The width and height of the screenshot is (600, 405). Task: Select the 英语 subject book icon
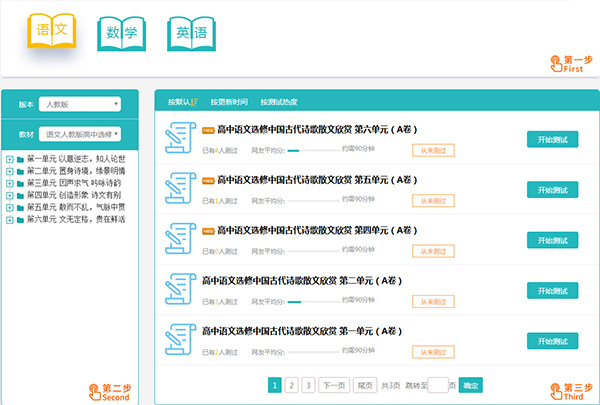[x=192, y=34]
